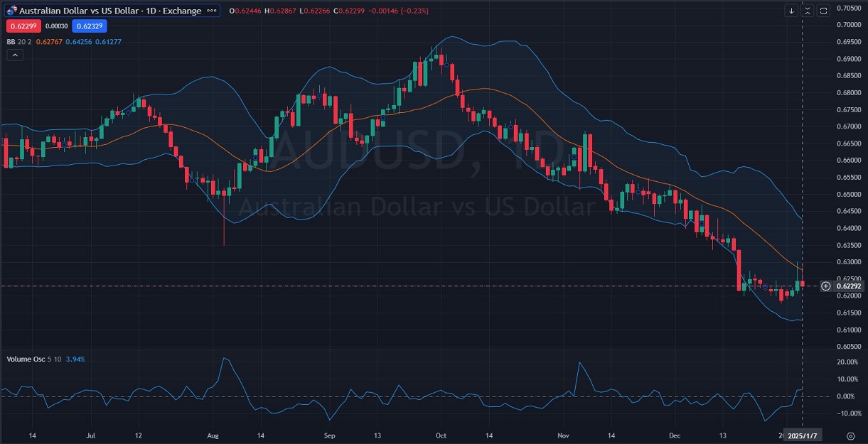Image resolution: width=868 pixels, height=444 pixels.
Task: Click the collapse pane double-chevron button
Action: [x=808, y=11]
